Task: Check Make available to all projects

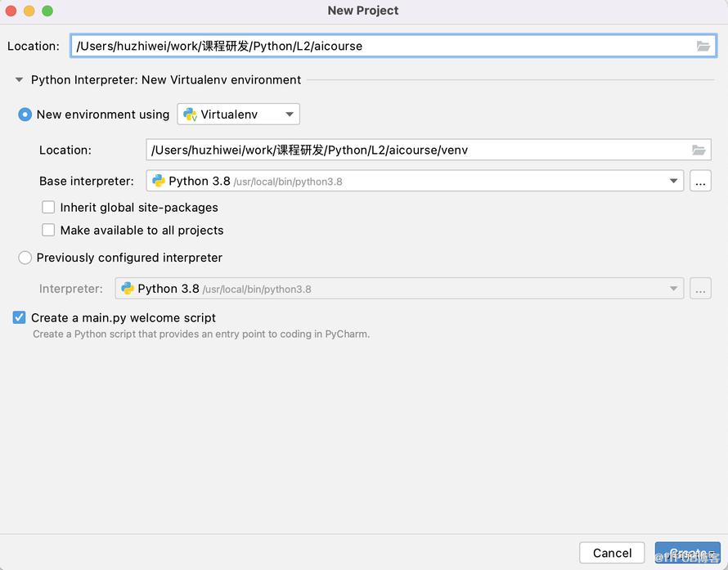Action: coord(48,230)
